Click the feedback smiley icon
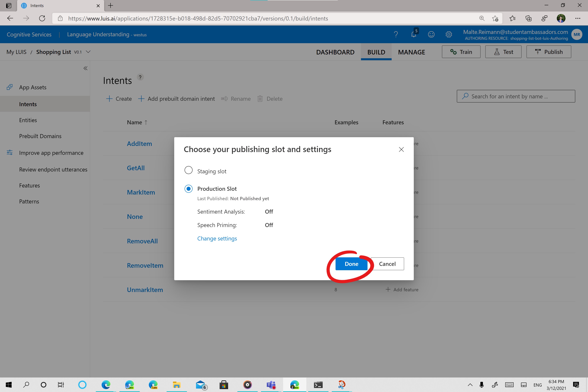588x392 pixels. coord(431,34)
